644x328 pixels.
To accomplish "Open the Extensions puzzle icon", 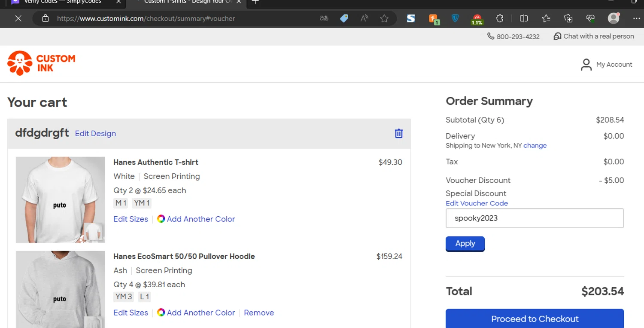I will [499, 18].
